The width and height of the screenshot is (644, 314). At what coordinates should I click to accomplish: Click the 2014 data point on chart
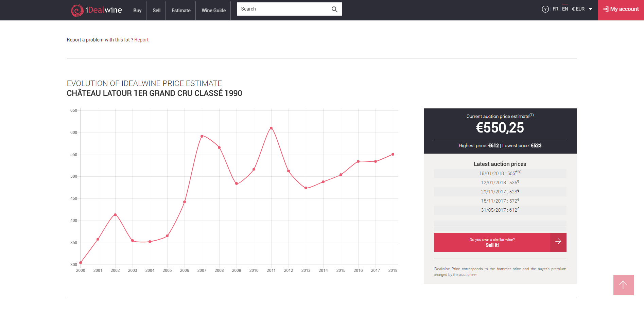point(323,182)
